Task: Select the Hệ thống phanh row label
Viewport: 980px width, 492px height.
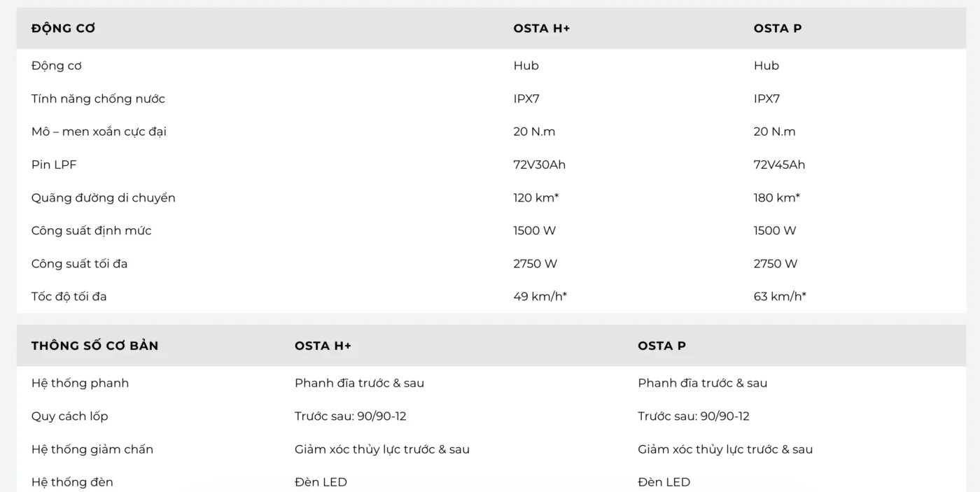Action: [80, 384]
